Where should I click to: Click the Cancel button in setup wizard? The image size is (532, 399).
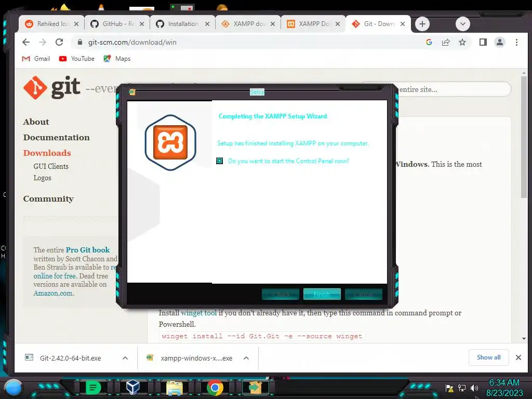coord(363,294)
